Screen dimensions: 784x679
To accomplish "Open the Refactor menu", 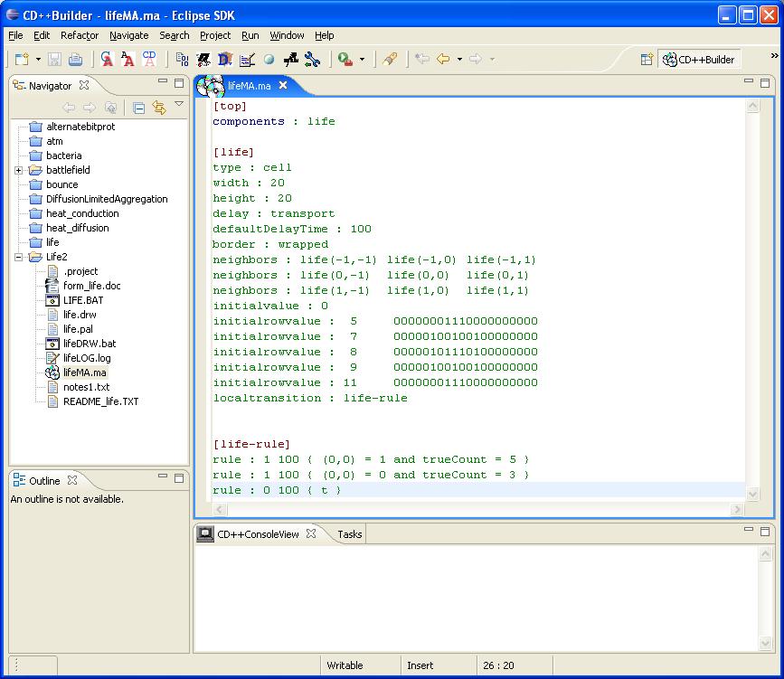I will pos(80,35).
